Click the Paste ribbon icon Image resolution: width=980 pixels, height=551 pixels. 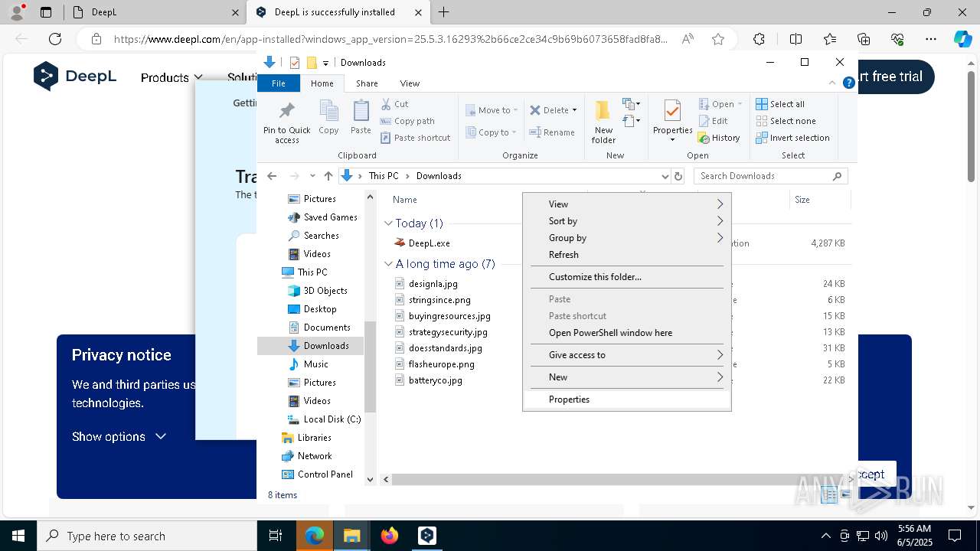[361, 118]
